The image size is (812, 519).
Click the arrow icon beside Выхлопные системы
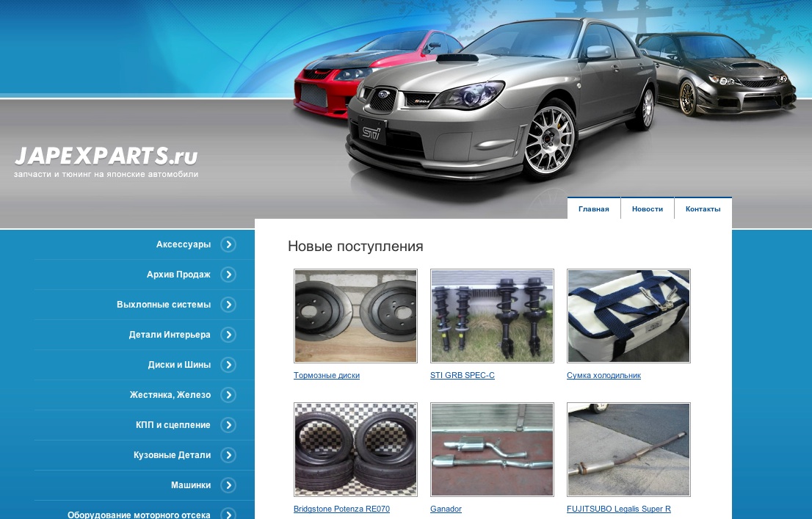click(228, 305)
